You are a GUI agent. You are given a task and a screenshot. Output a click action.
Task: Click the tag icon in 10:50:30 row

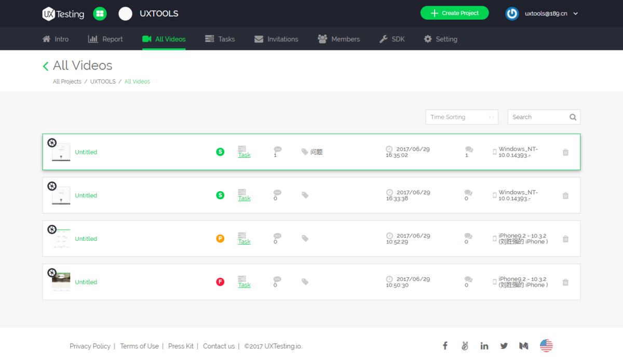[305, 282]
